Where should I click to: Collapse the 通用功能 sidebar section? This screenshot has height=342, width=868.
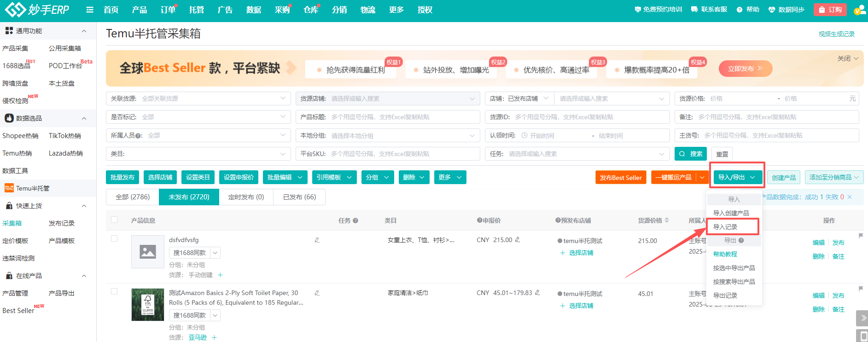[84, 31]
